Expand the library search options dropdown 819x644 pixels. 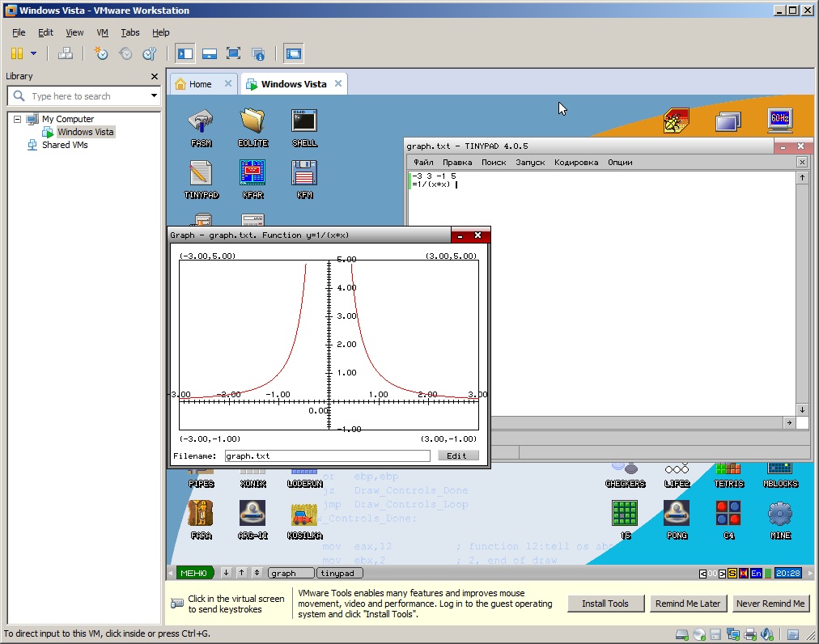(x=154, y=96)
